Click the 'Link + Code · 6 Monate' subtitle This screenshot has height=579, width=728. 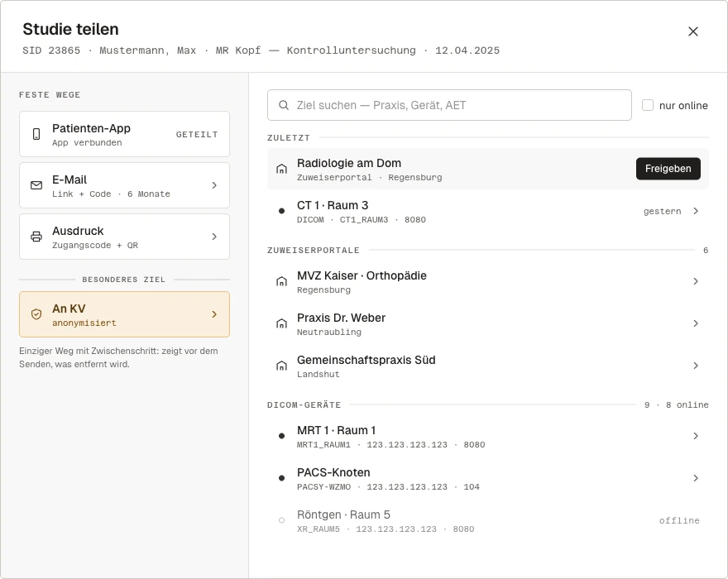(x=111, y=194)
